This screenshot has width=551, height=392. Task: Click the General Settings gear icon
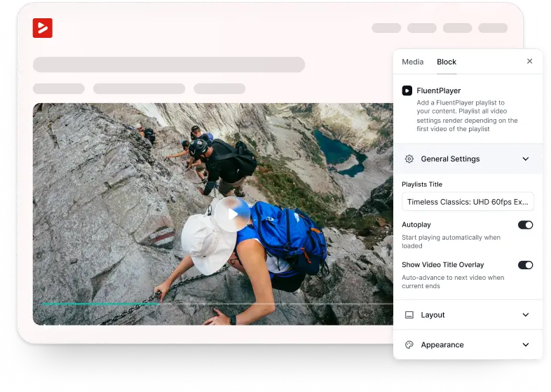click(x=409, y=159)
